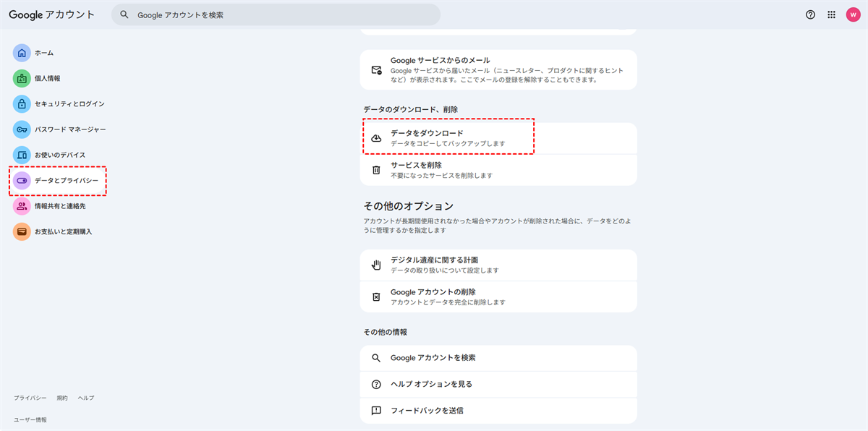868x431 pixels.
Task: Click the magnifier icon beside Google アカウントを検索
Action: click(x=376, y=358)
